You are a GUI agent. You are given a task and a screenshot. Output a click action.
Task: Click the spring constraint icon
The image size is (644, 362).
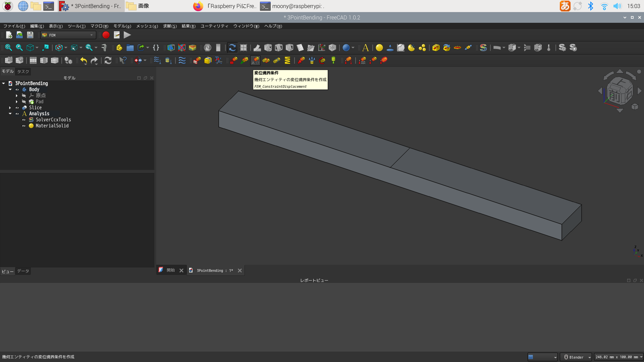tap(287, 60)
